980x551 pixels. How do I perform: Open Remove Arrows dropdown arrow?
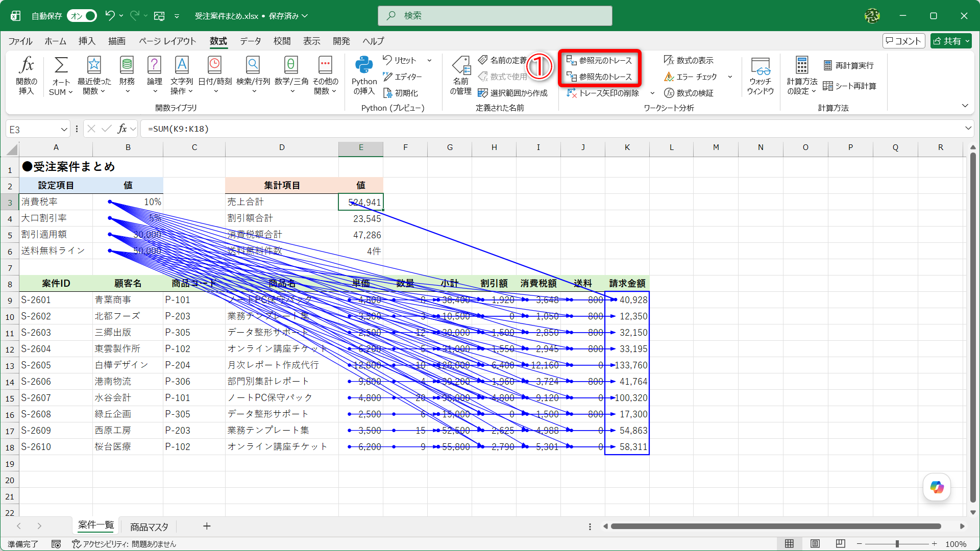tap(652, 93)
